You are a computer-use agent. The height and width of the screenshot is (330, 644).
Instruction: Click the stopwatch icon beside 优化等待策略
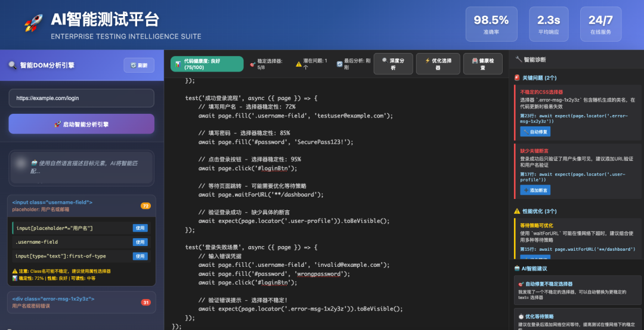pos(521,316)
